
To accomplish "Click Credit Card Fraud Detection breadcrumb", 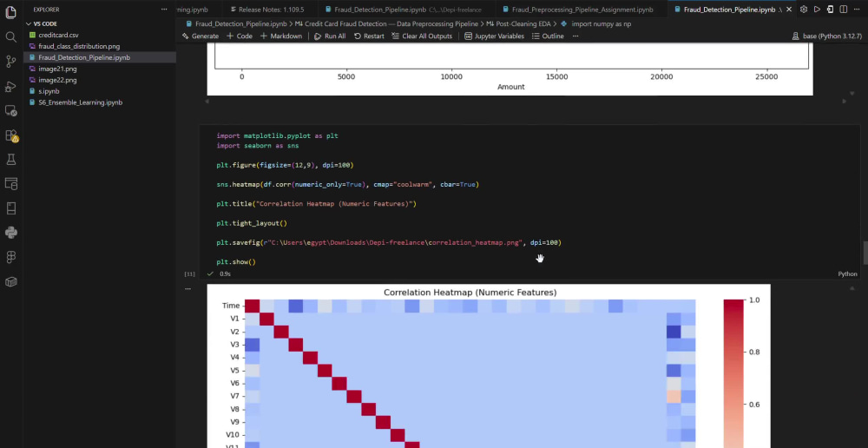I will [386, 23].
